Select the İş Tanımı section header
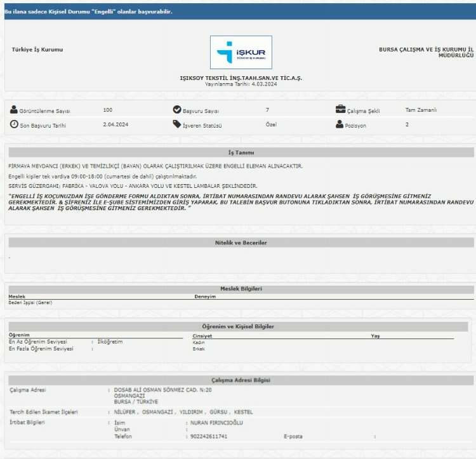The image size is (476, 459). [241, 153]
